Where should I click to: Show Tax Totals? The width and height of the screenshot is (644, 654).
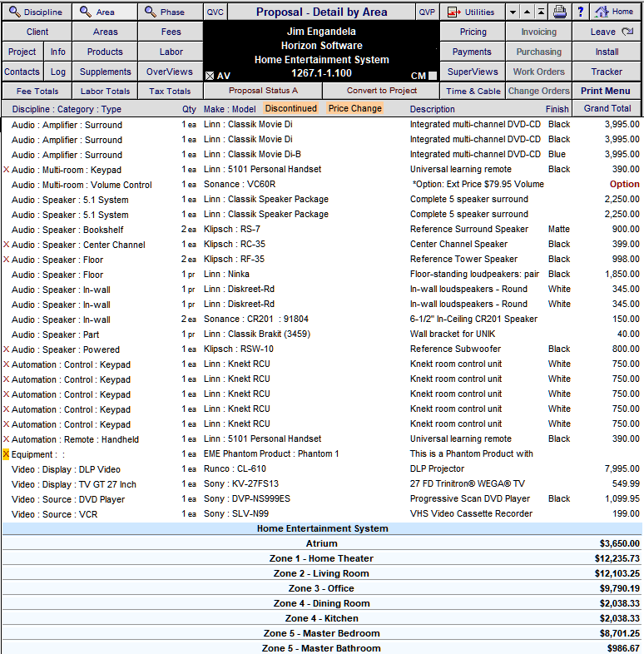[170, 91]
